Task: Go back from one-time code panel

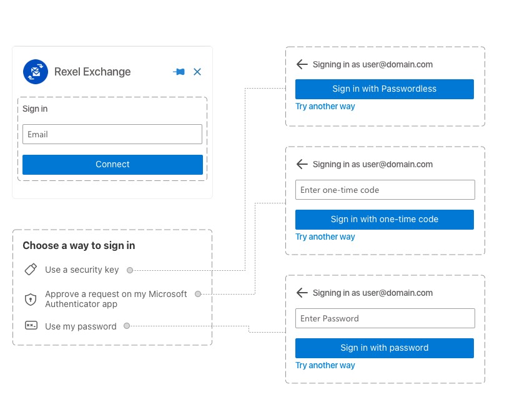Action: pyautogui.click(x=302, y=164)
